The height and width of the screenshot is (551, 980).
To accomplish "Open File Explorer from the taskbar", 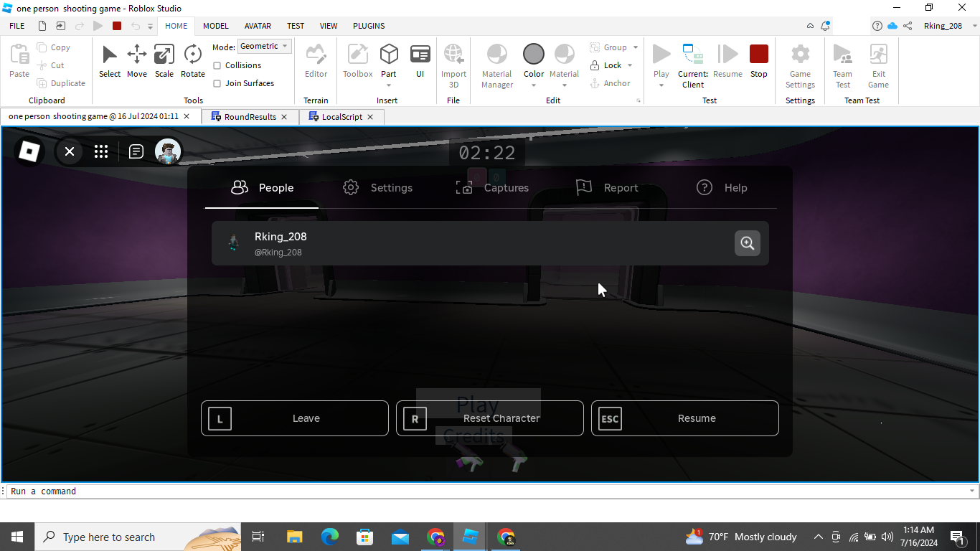I will pyautogui.click(x=295, y=537).
